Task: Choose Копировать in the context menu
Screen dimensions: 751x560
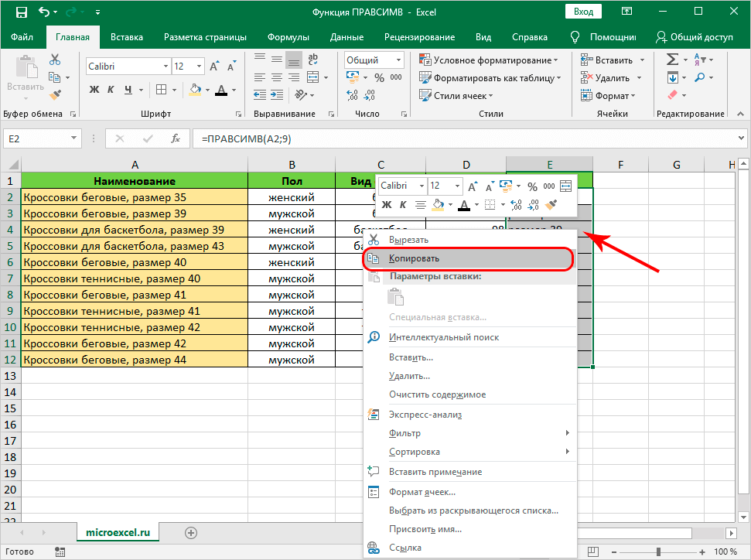Action: coord(469,258)
